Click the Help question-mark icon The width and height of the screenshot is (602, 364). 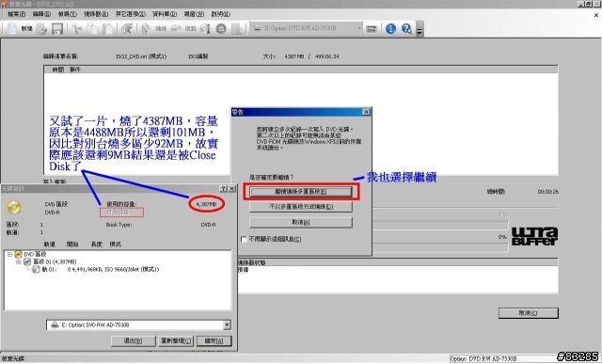(x=406, y=29)
